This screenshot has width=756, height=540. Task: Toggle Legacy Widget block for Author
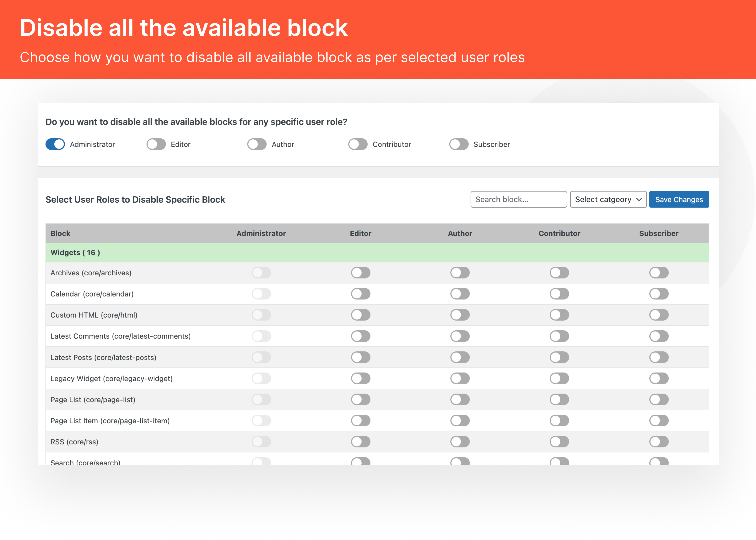(460, 378)
